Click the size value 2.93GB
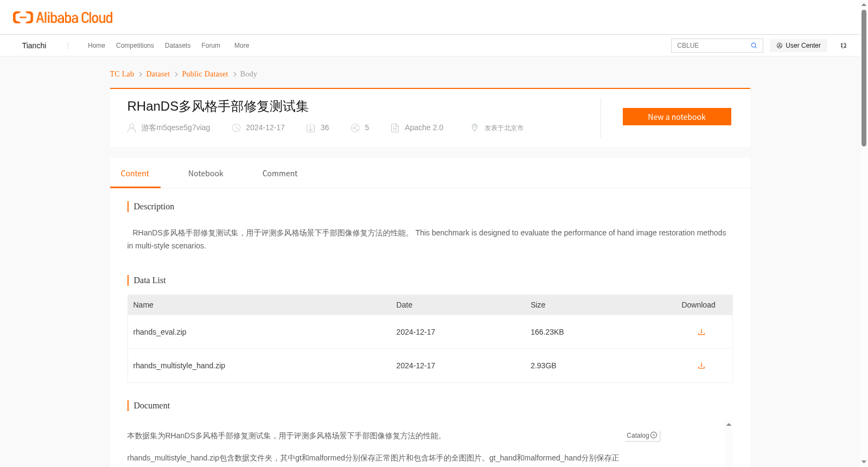 [544, 366]
